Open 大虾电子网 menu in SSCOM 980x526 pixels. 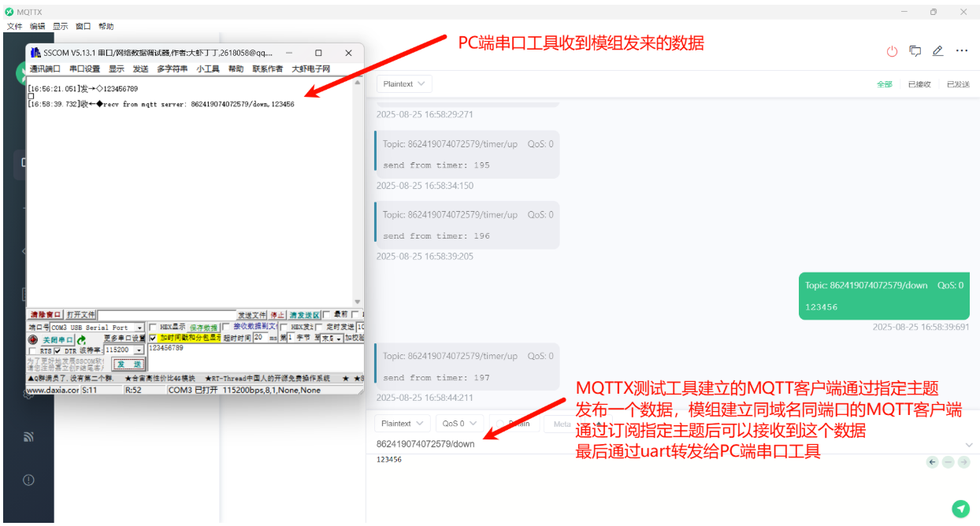pyautogui.click(x=310, y=69)
